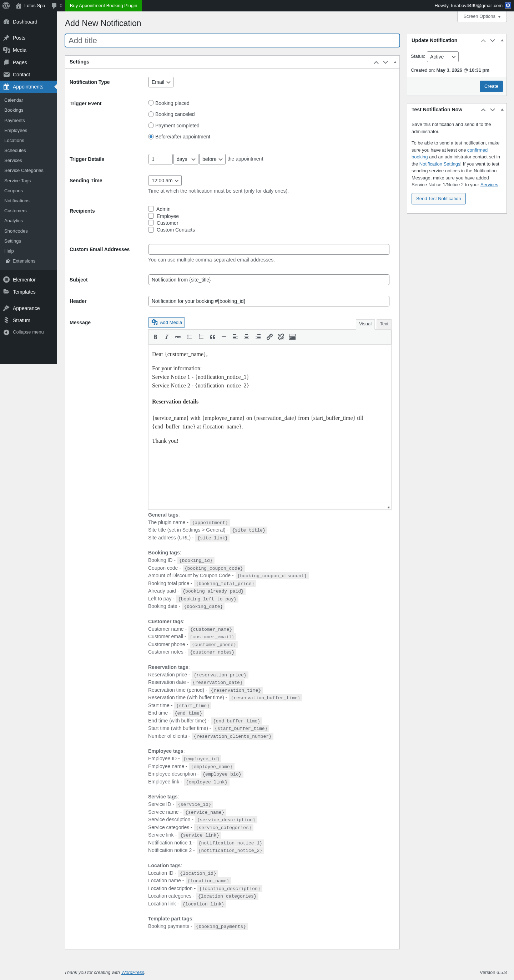Align text left in editor
Screen dimensions: 514x980
(235, 337)
